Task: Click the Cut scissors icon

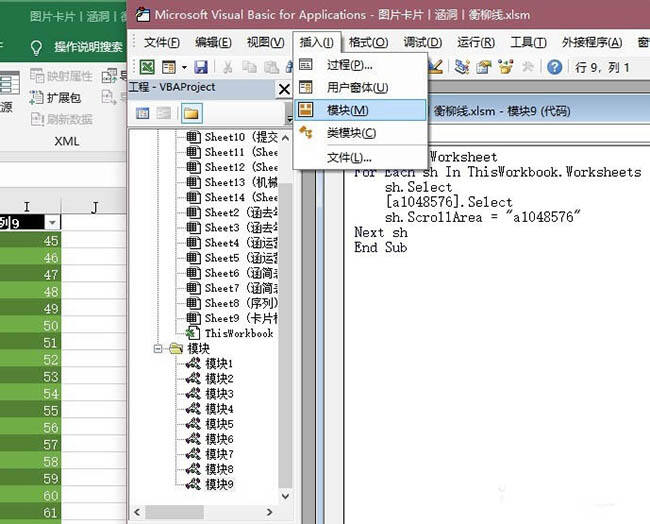Action: tap(227, 67)
